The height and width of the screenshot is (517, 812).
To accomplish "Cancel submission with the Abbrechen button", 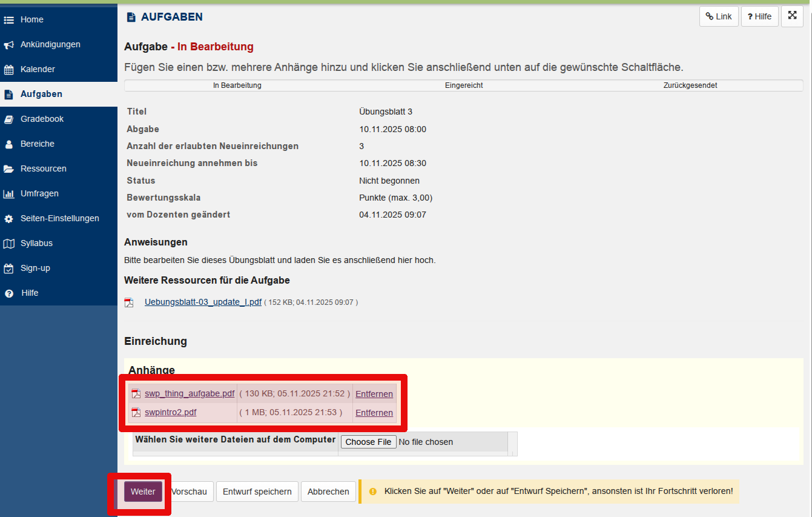I will pyautogui.click(x=328, y=492).
